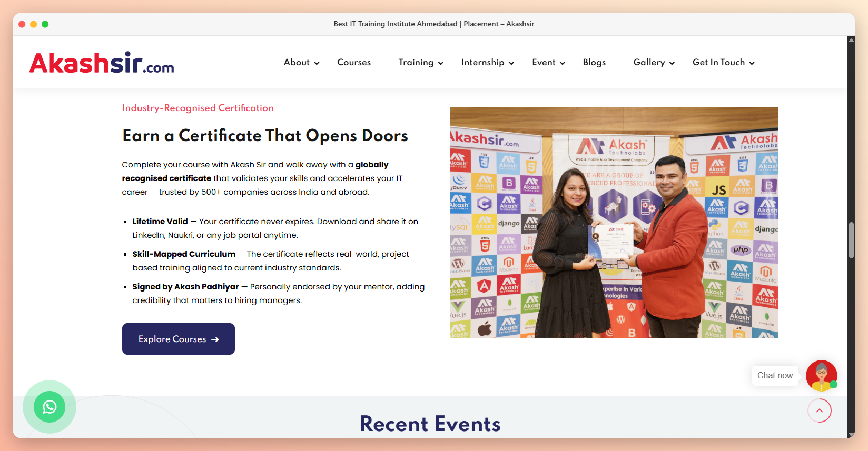The height and width of the screenshot is (451, 868).
Task: Click the scroll-to-top arrow button
Action: [820, 410]
